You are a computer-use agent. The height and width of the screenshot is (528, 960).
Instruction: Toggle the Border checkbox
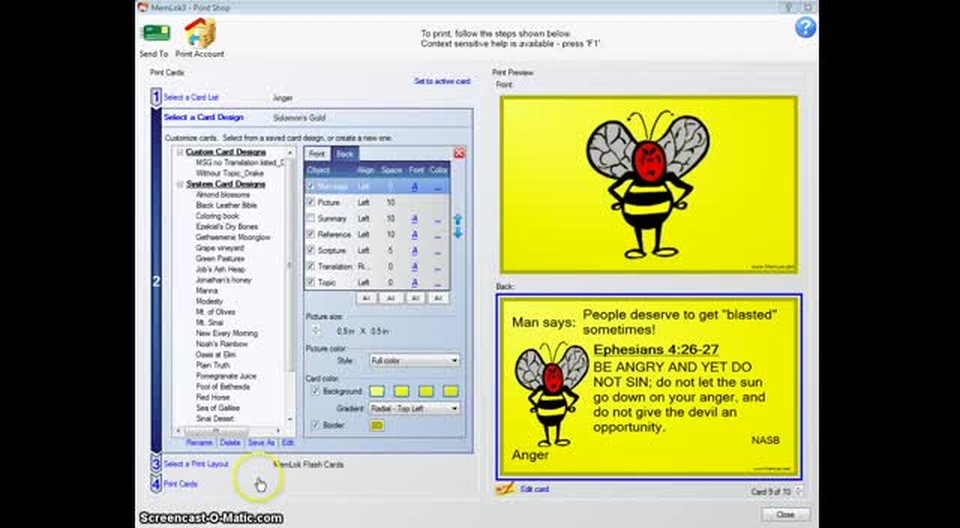[x=316, y=424]
